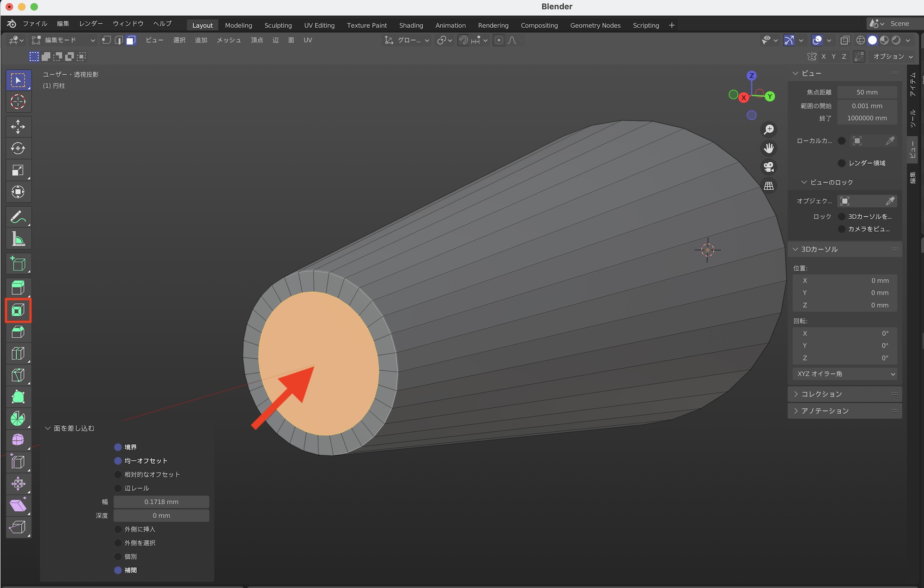Enable the レンダー領域 checkbox

[x=842, y=163]
